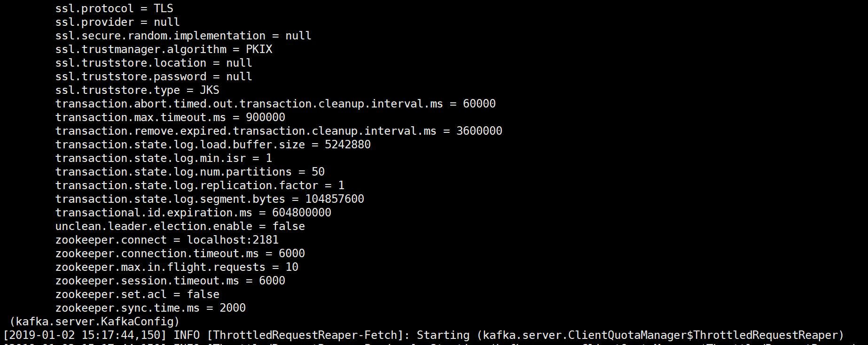Click the PKIX value of ssl.trustmanager.algorithm

click(x=259, y=49)
